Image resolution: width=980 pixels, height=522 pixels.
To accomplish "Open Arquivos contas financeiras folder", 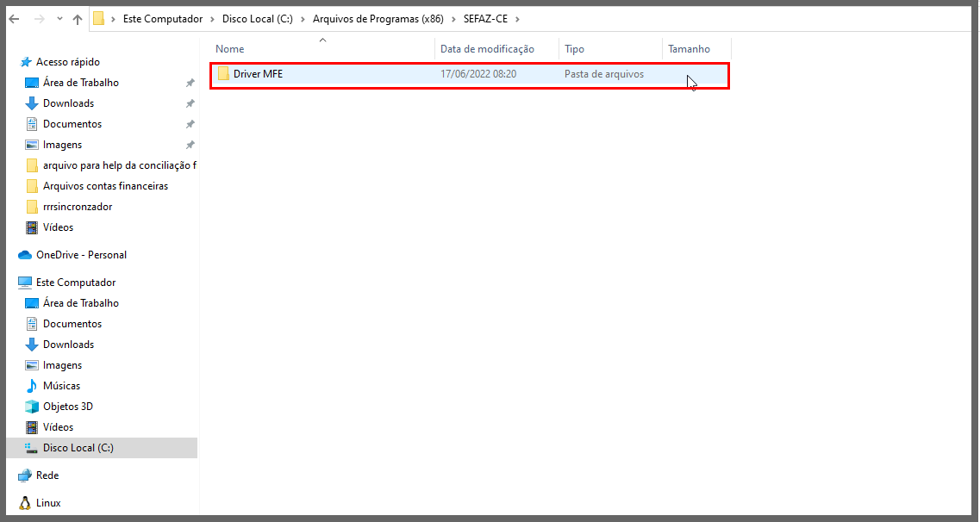I will [x=105, y=185].
